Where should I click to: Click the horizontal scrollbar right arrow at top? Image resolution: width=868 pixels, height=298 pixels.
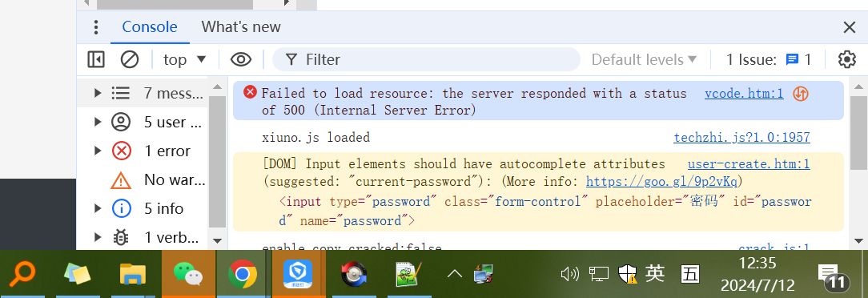click(287, 3)
